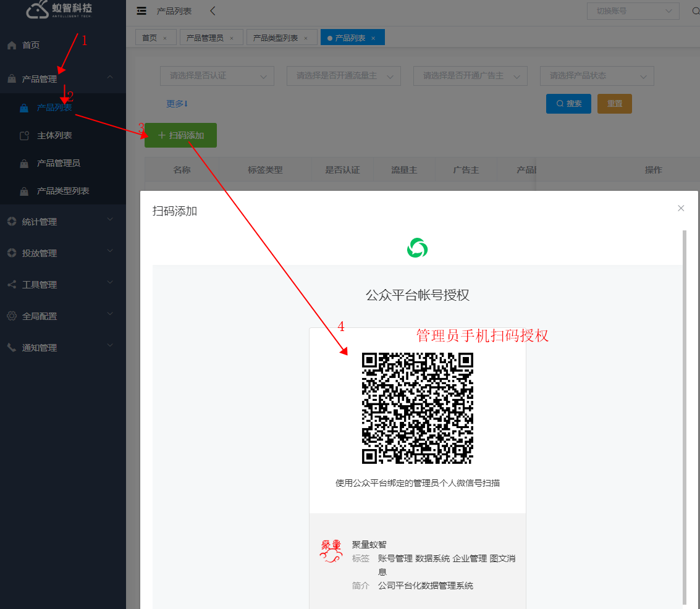Viewport: 700px width, 609px height.
Task: Open the 请选择产品状态 dropdown
Action: point(597,76)
